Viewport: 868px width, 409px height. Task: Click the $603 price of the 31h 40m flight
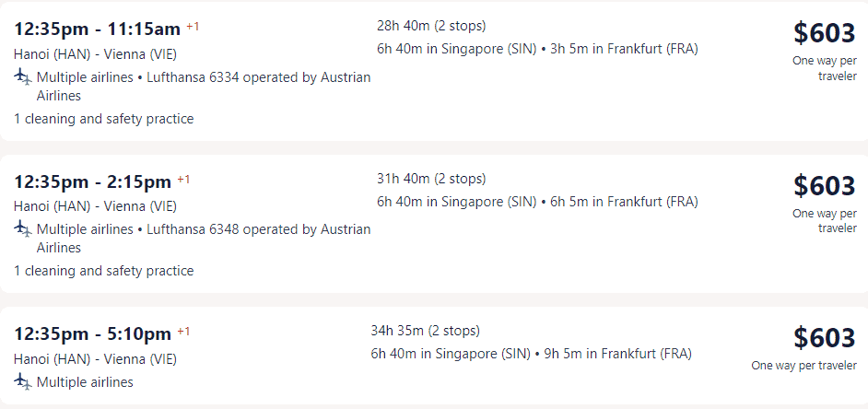coord(825,185)
